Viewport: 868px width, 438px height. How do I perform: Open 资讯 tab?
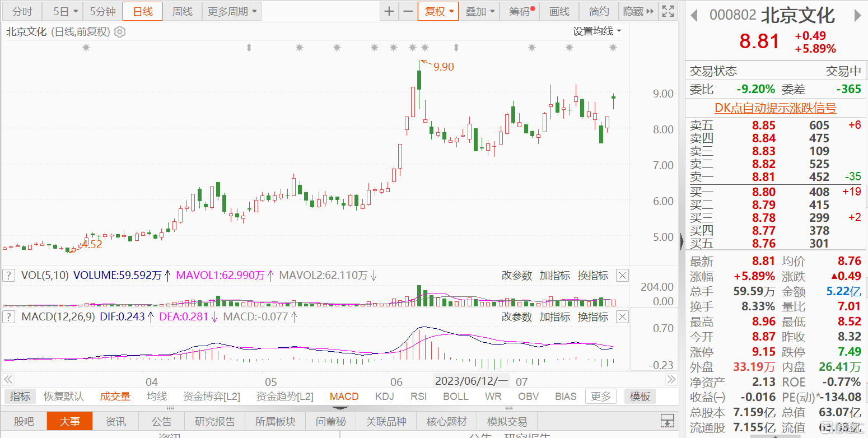116,421
